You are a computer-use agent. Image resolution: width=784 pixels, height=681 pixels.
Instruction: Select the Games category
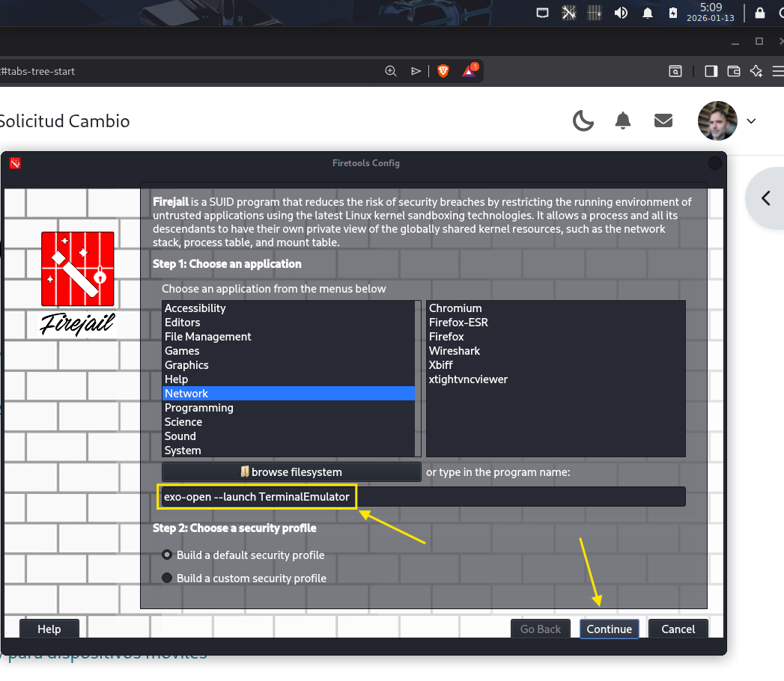288,351
